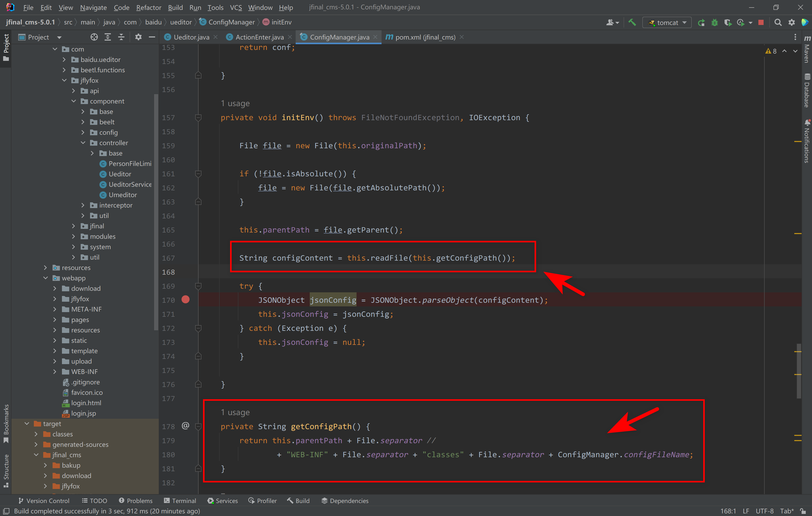The height and width of the screenshot is (516, 812).
Task: Click the Debug bug icon in the toolbar
Action: coord(714,22)
